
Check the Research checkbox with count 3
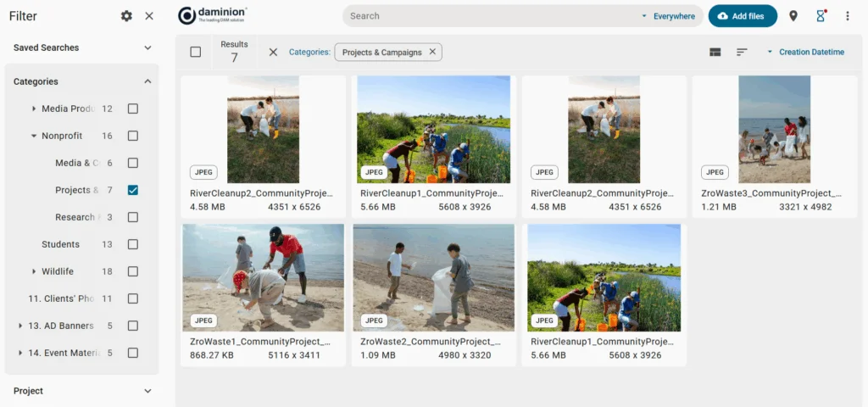[x=133, y=218]
